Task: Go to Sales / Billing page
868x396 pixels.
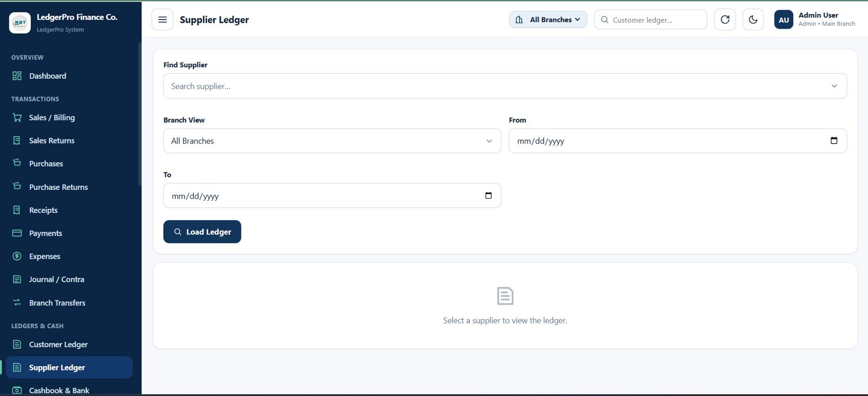Action: click(x=69, y=118)
